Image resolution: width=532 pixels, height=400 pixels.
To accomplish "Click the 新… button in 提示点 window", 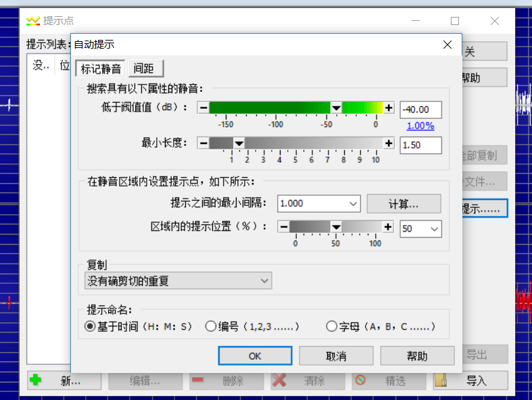I will (64, 380).
